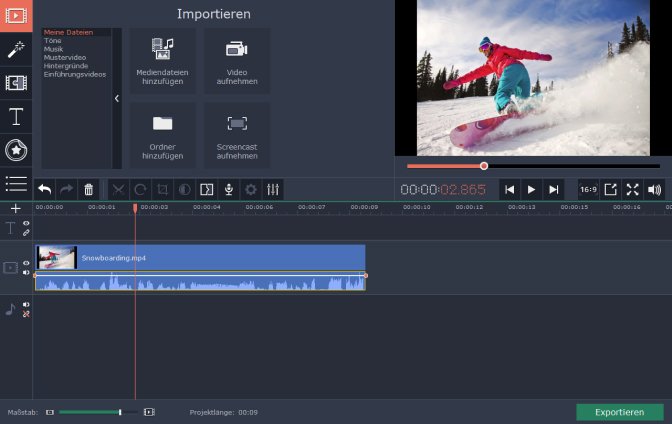Click Video aufnehmen button
This screenshot has width=672, height=424.
(237, 61)
